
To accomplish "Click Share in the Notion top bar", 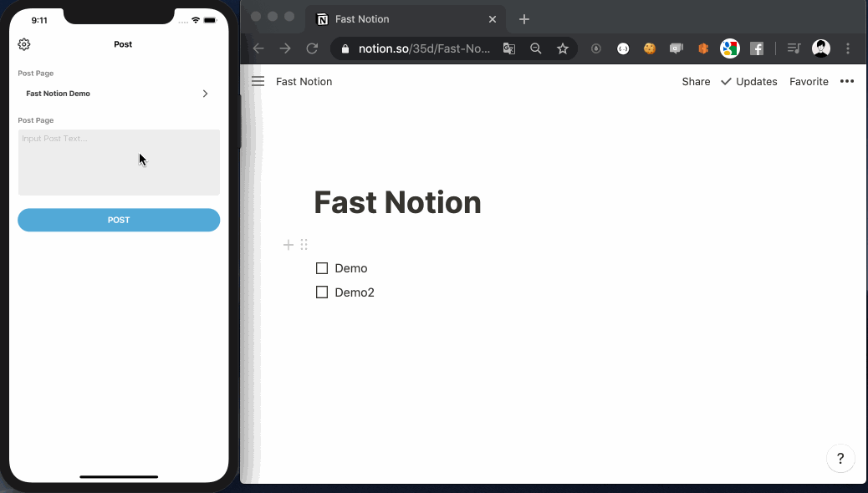I will (x=696, y=81).
